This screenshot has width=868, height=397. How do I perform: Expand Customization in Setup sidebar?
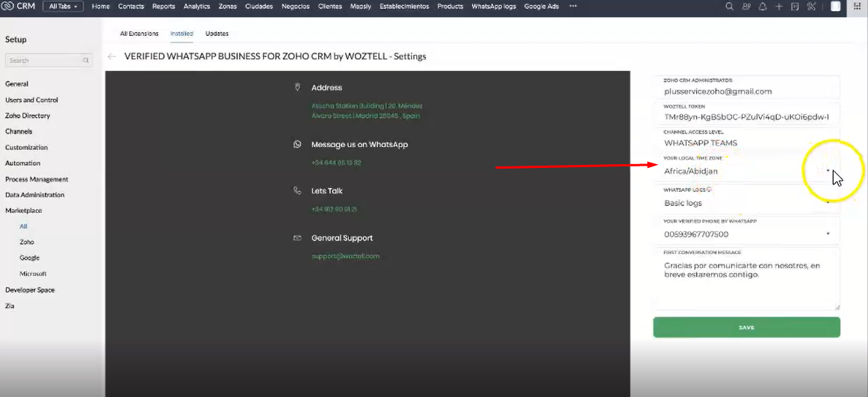[x=27, y=148]
